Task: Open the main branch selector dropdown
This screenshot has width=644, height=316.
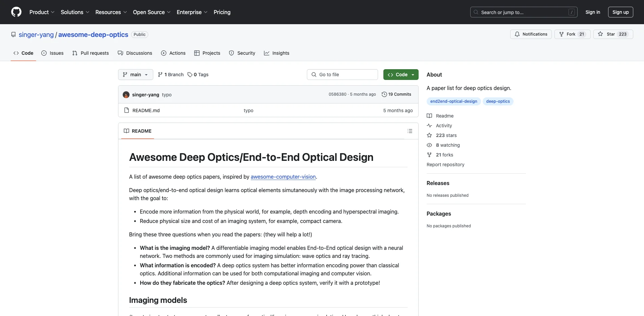Action: [x=136, y=75]
